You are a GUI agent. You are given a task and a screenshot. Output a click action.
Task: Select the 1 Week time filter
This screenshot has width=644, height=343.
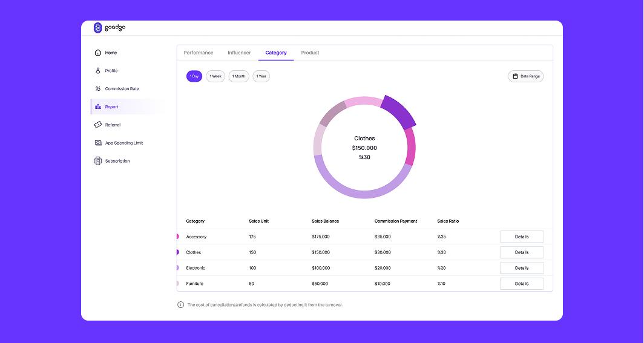[x=215, y=76]
